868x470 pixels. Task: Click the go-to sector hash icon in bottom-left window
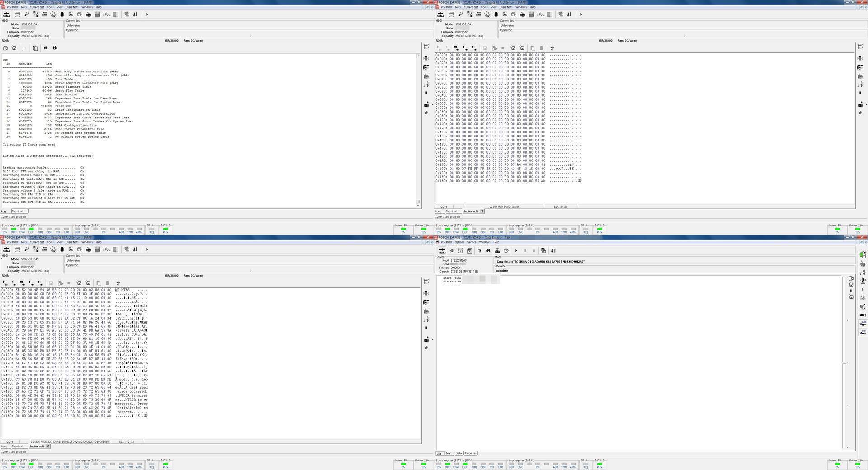pos(22,283)
